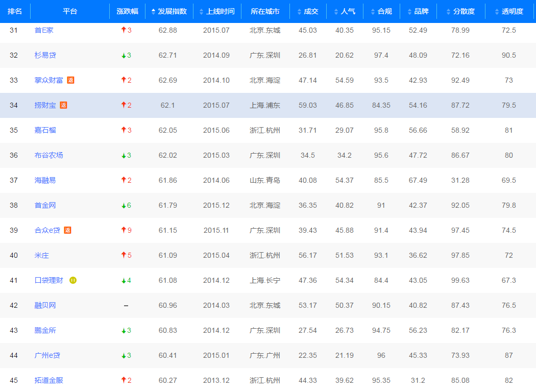Select the rank 42 融贝网 row
Screen dimensions: 536x392
coord(268,305)
